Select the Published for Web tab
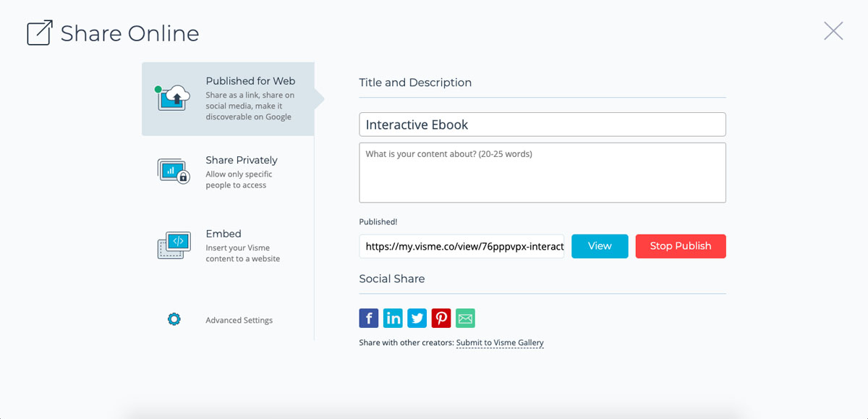868x419 pixels. (x=250, y=82)
